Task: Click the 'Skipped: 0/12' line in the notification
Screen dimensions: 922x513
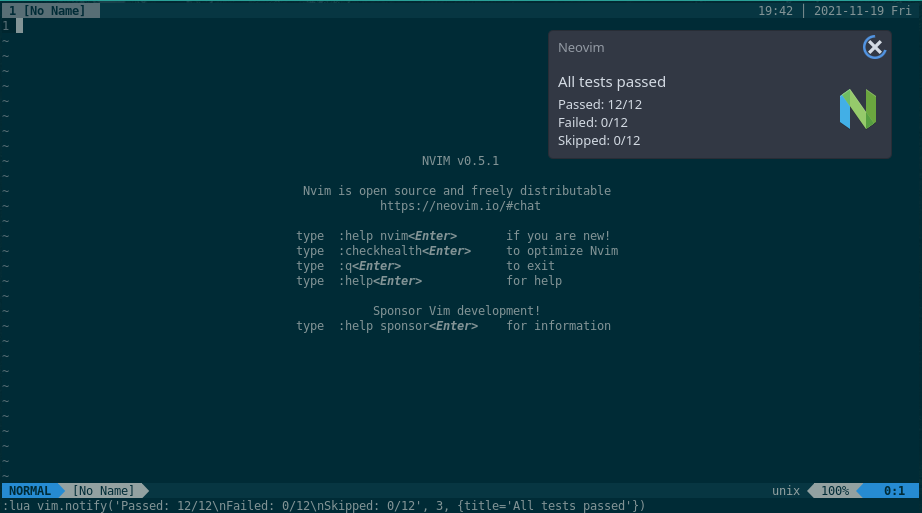Action: pyautogui.click(x=599, y=141)
